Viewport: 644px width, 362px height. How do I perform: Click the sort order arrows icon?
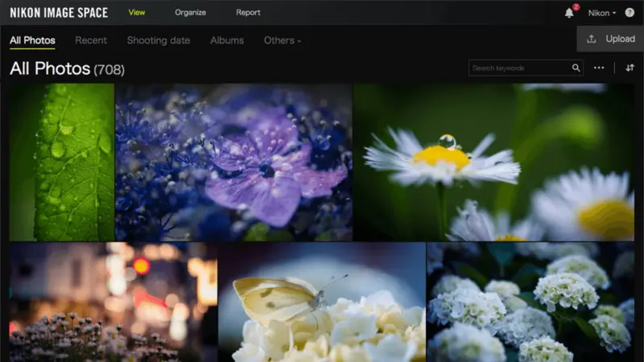tap(630, 68)
